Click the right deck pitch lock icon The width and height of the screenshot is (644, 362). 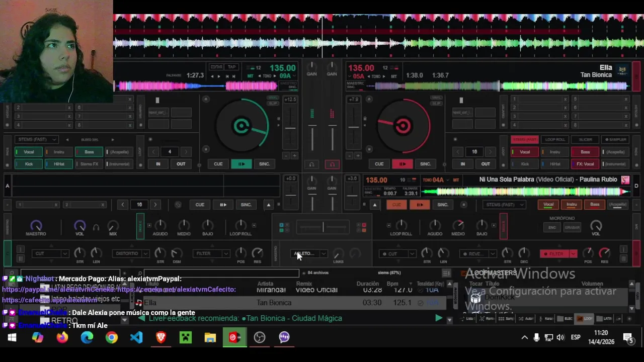click(x=365, y=119)
